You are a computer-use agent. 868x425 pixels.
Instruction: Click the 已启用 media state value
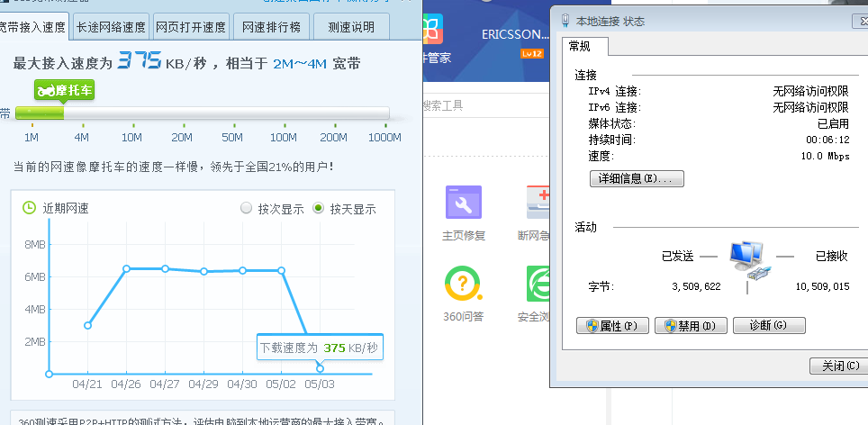[x=833, y=123]
